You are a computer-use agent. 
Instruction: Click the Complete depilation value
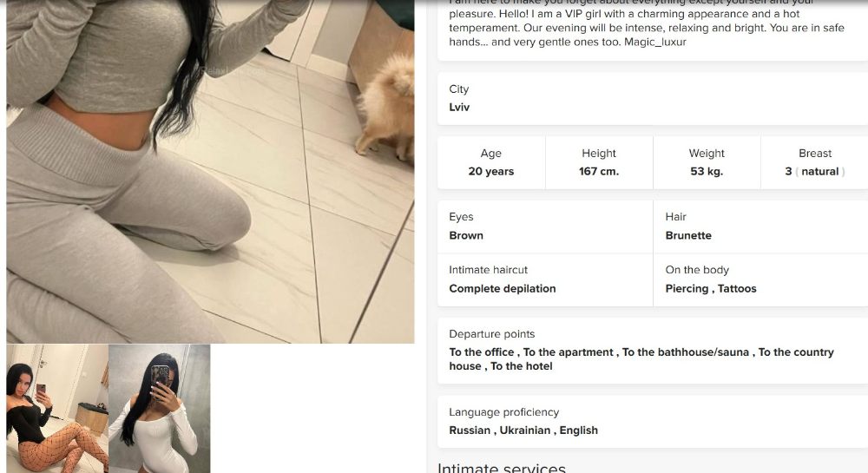click(502, 289)
